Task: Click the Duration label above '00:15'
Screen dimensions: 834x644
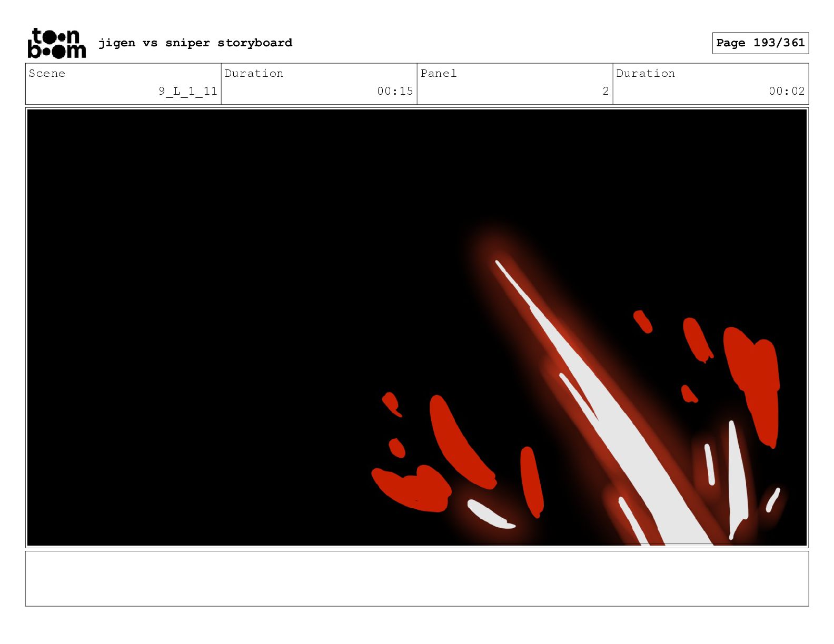Action: coord(254,73)
